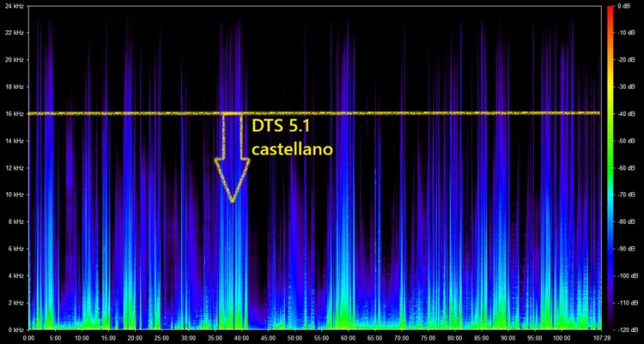
Task: Click the 24 kHz label on frequency axis
Action: 16,6
